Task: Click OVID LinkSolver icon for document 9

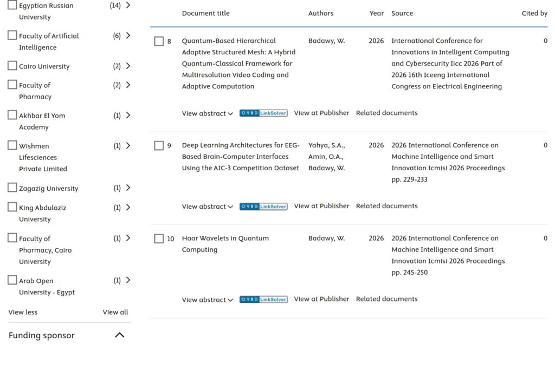Action: [x=263, y=207]
